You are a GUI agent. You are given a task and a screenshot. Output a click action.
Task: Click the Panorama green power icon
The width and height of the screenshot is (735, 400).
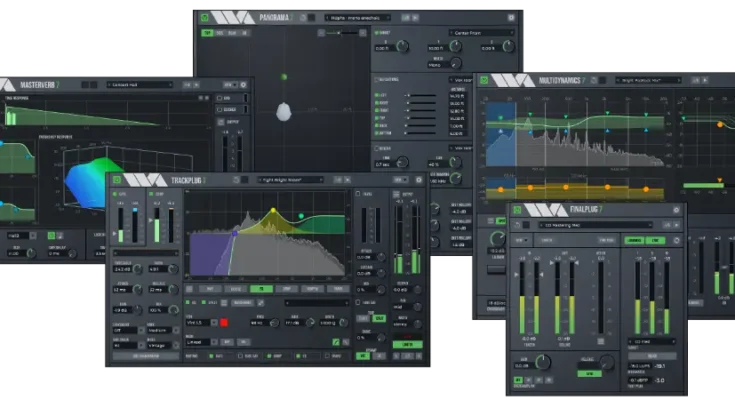pos(205,18)
